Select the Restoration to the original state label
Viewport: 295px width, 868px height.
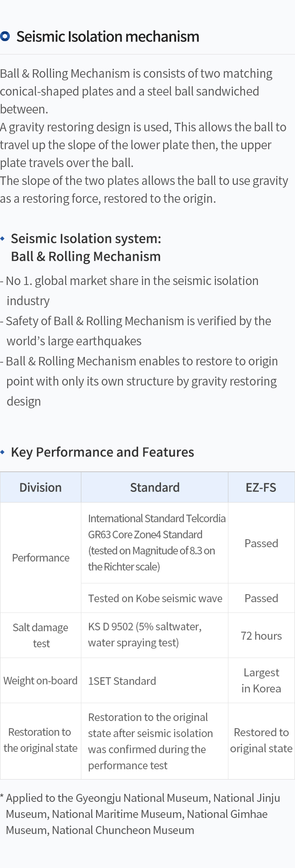41,740
